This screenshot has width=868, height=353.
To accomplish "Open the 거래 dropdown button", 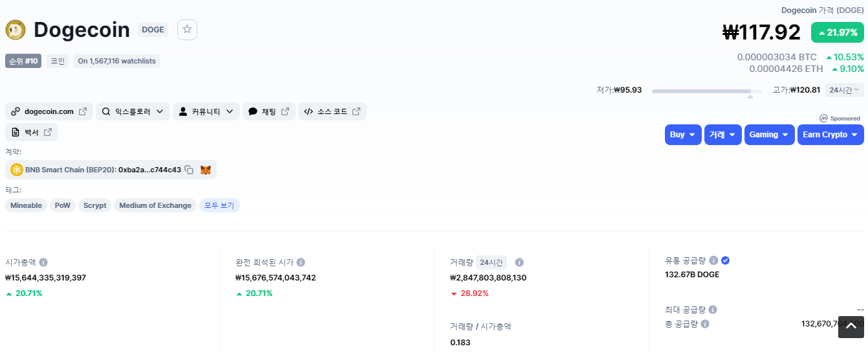I will (722, 135).
